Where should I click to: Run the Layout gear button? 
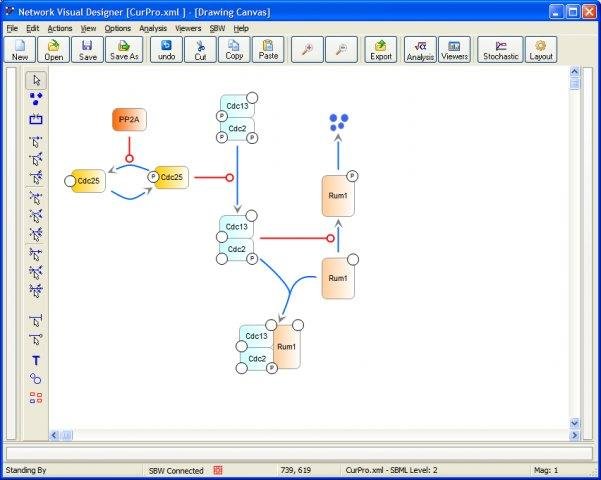pyautogui.click(x=541, y=50)
